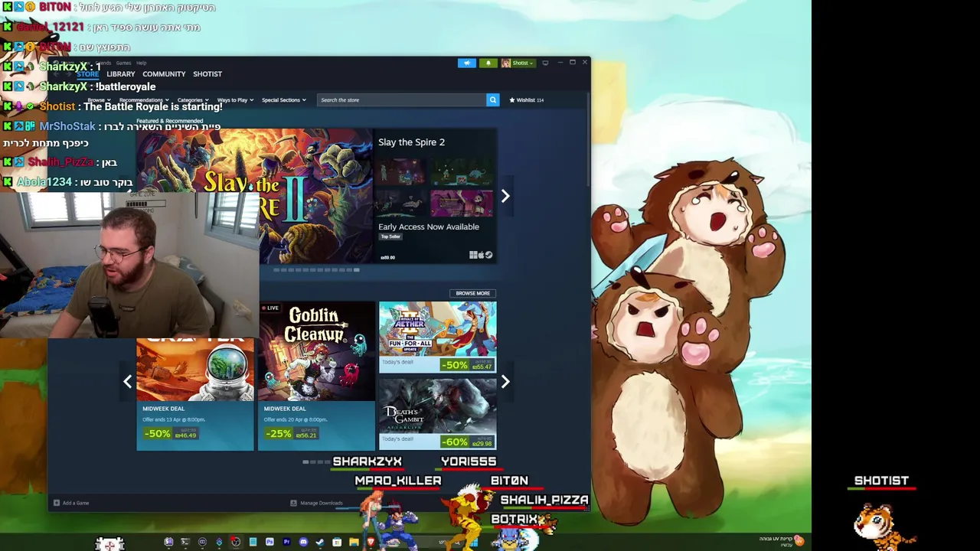980x551 pixels.
Task: Expand the Shotist account dropdown
Action: (518, 63)
